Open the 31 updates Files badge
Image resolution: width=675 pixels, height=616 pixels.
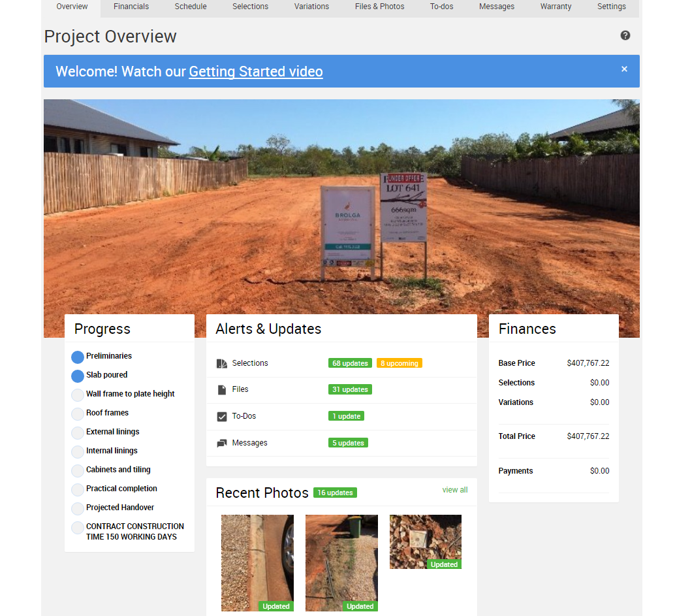[x=350, y=390]
